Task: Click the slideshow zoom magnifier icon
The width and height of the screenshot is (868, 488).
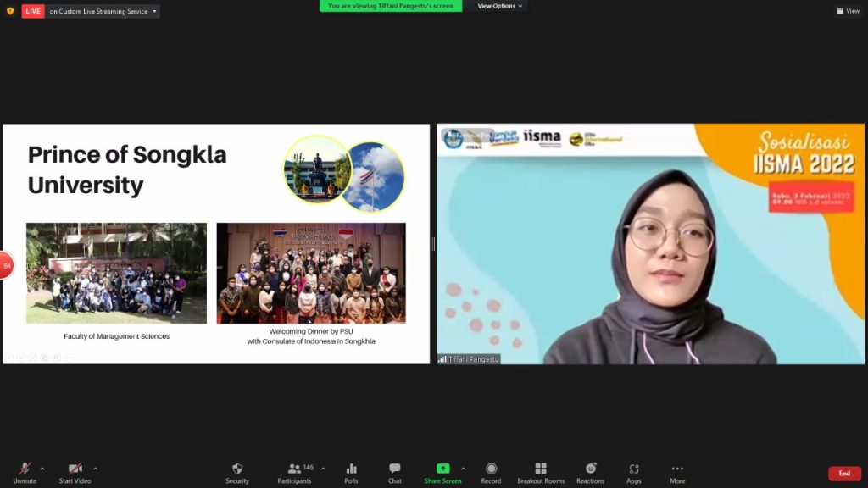Action: click(x=57, y=358)
